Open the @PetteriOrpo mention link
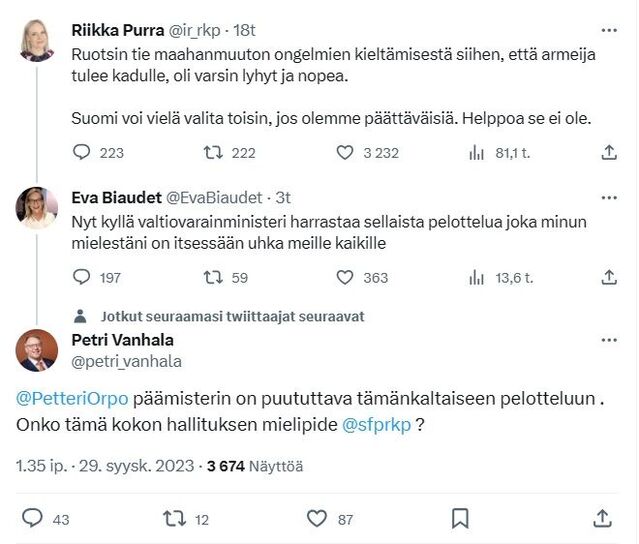Screen dimensions: 639x544 [73, 398]
